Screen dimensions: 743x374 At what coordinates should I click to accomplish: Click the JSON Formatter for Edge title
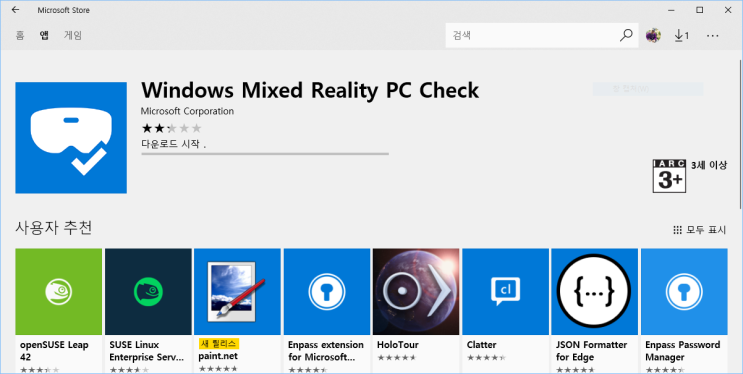[591, 351]
